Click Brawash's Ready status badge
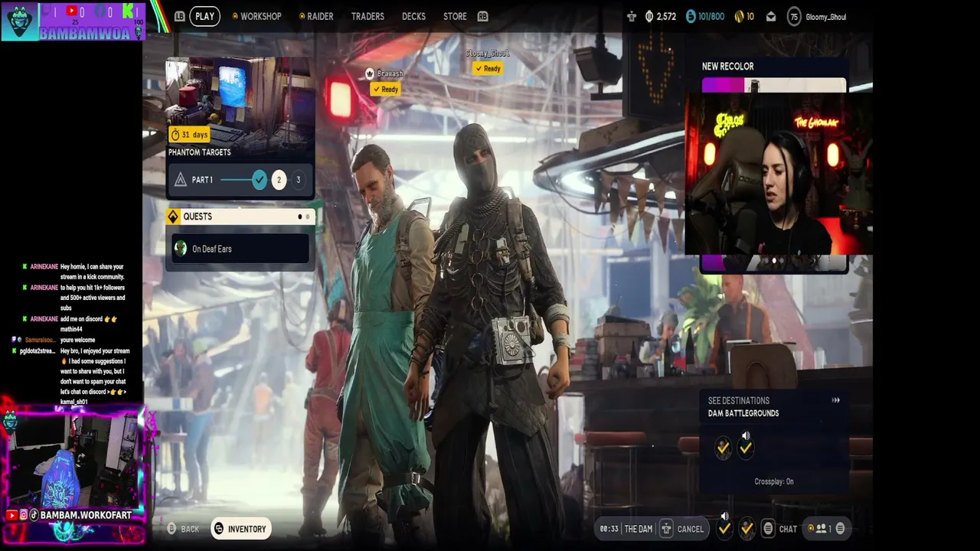The image size is (980, 551). [387, 90]
